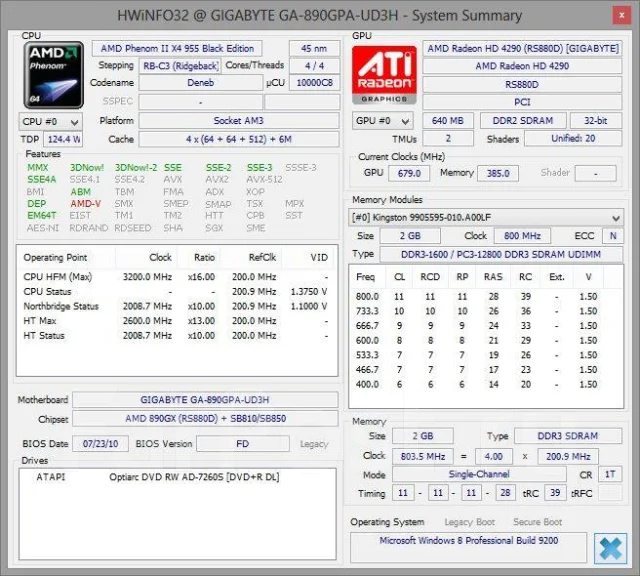Click the 3DNow!-2 feature label
The height and width of the screenshot is (576, 640).
136,168
